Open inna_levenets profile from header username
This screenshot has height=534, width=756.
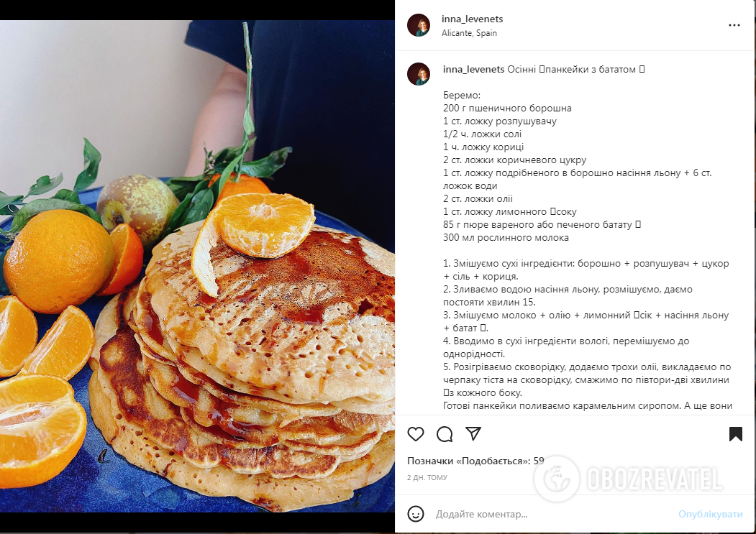click(472, 19)
